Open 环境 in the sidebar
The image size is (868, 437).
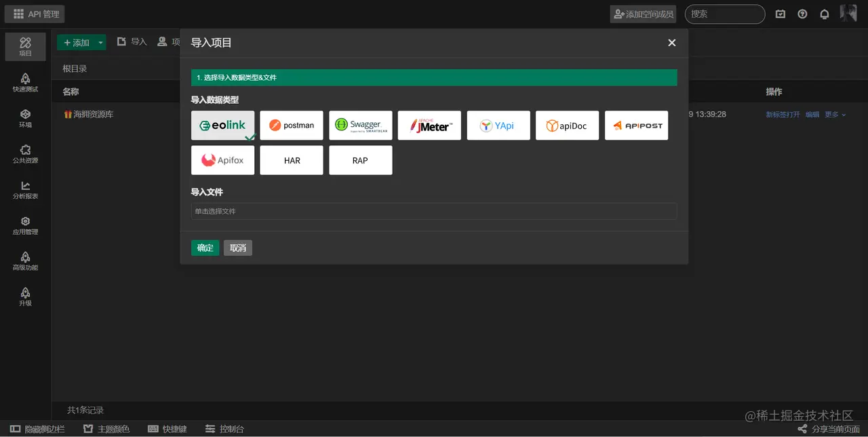25,118
